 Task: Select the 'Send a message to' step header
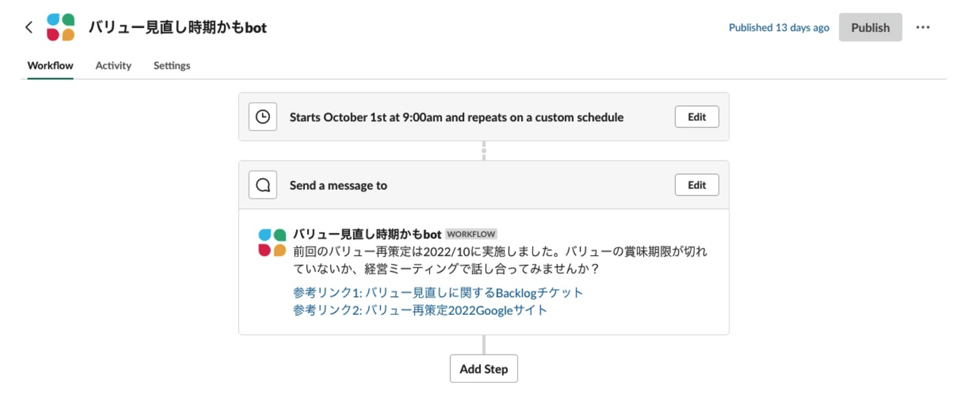pos(338,185)
